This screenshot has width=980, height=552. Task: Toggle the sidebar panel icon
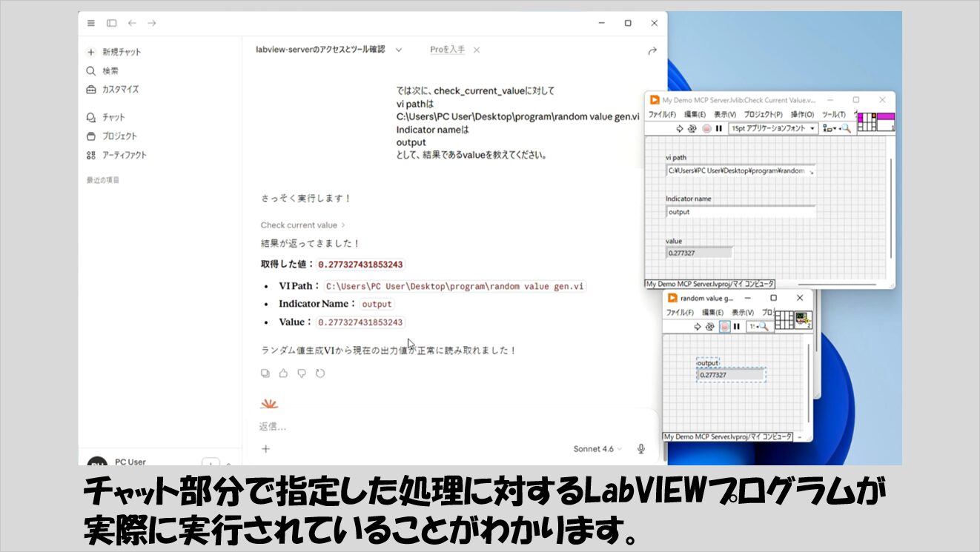[x=111, y=23]
